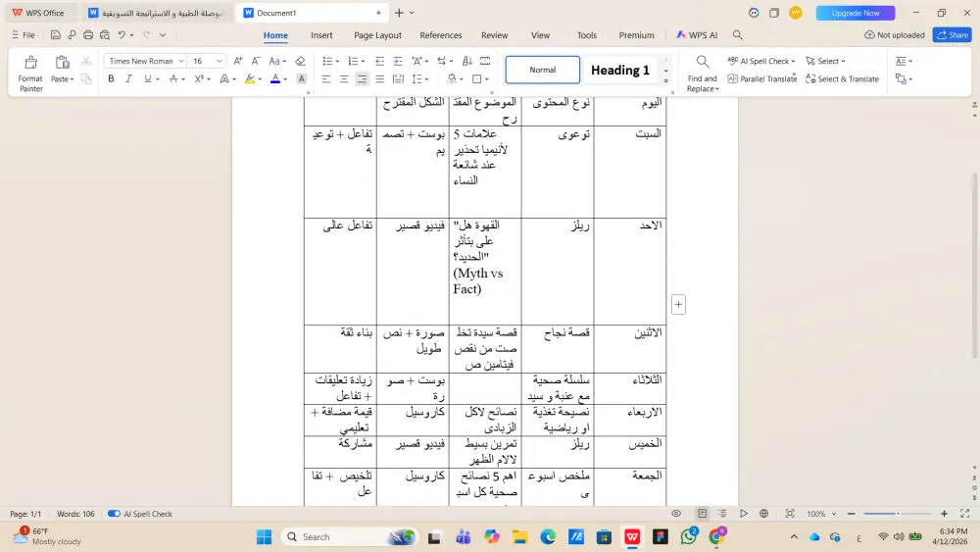The image size is (980, 552).
Task: Open the Insert ribbon tab
Action: point(321,35)
